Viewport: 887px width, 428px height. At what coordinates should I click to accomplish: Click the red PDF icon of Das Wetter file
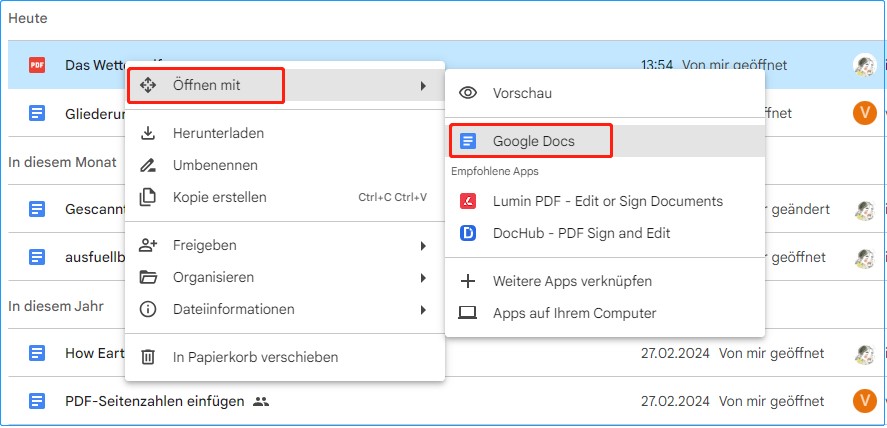[x=37, y=65]
